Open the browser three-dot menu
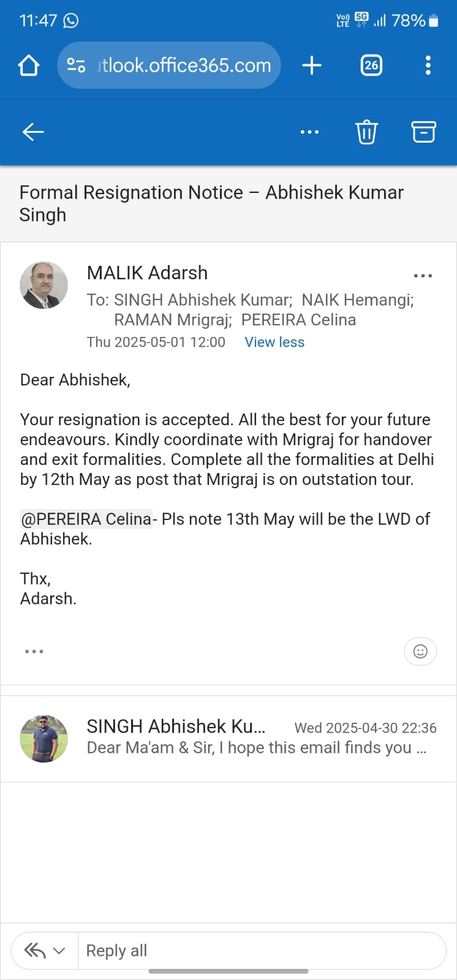Viewport: 457px width, 980px height. pyautogui.click(x=428, y=66)
